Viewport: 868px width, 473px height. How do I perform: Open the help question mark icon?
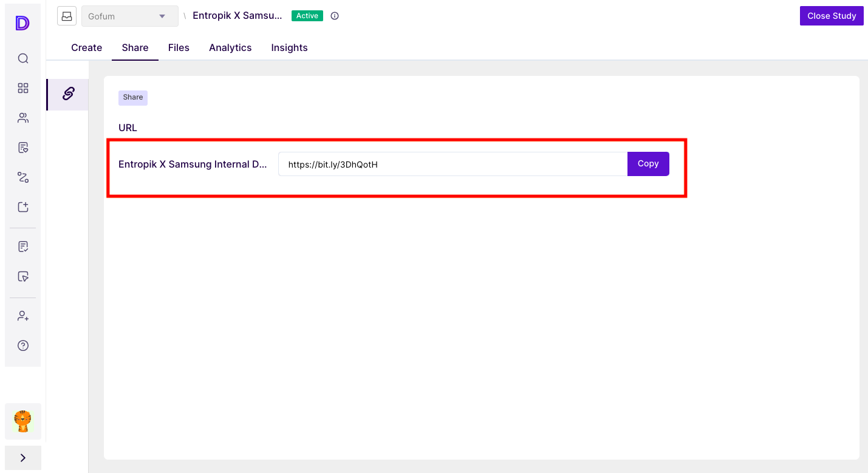pos(23,345)
